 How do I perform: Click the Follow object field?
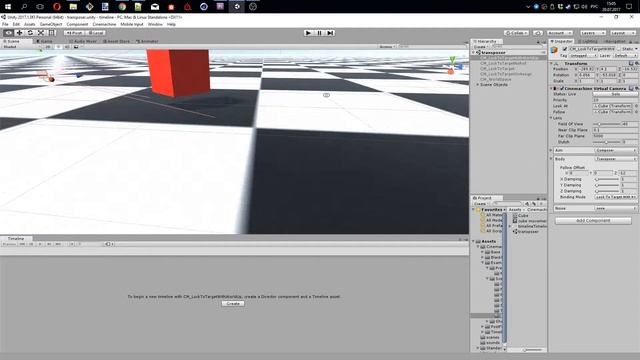pos(613,112)
